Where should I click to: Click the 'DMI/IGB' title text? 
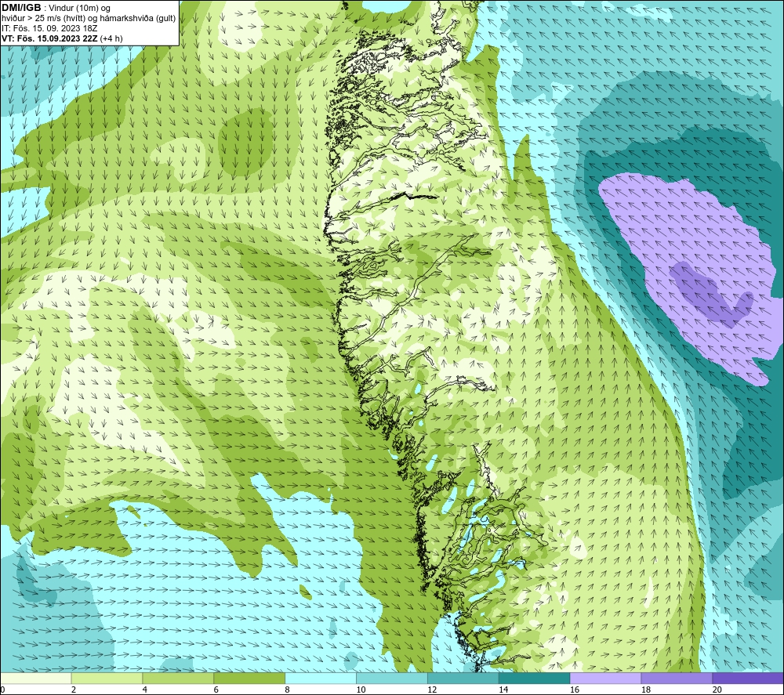(21, 8)
